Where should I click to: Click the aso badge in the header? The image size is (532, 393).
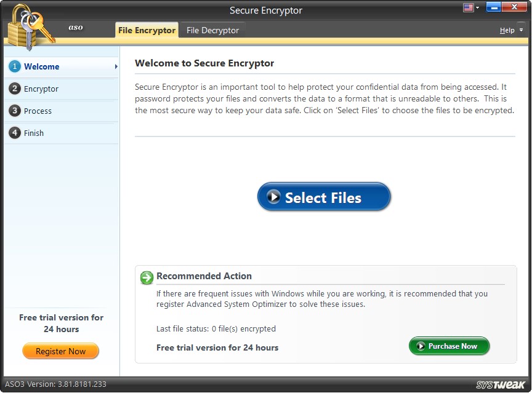click(75, 27)
